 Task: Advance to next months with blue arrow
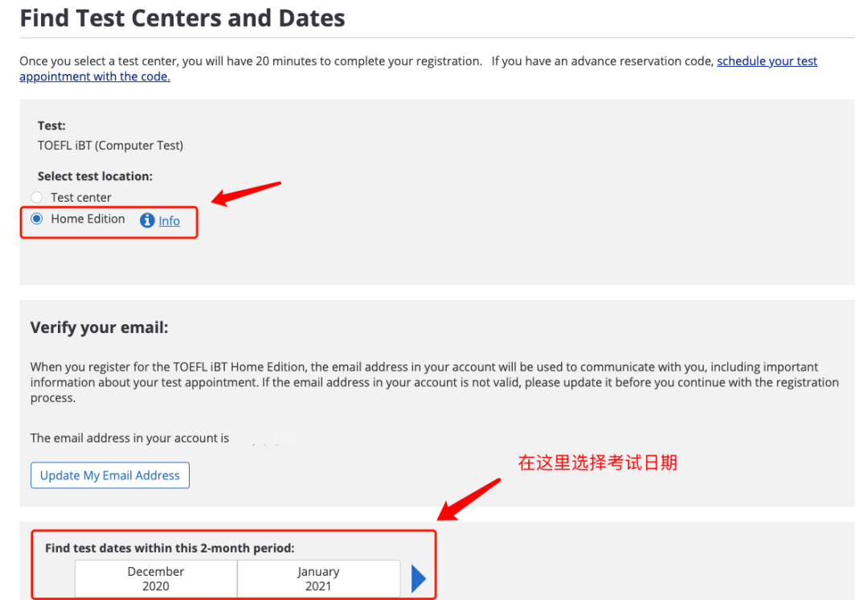419,579
